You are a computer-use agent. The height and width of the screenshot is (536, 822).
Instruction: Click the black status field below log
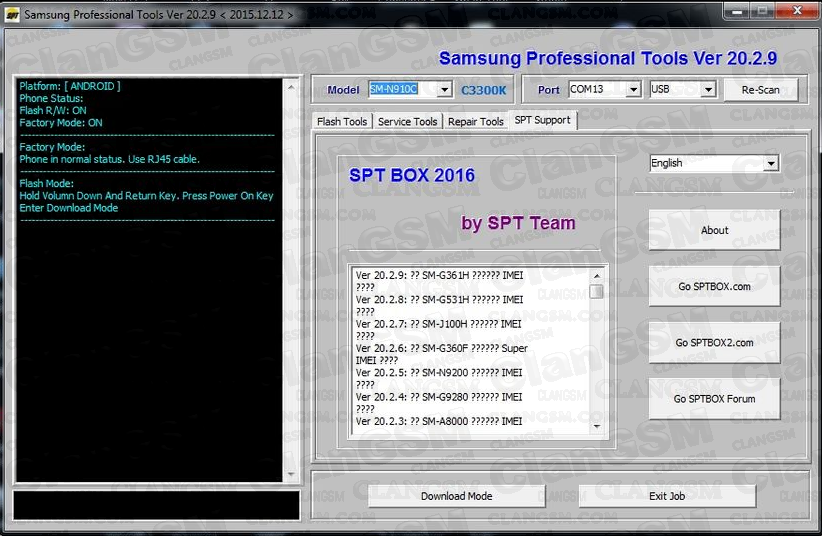tap(156, 505)
